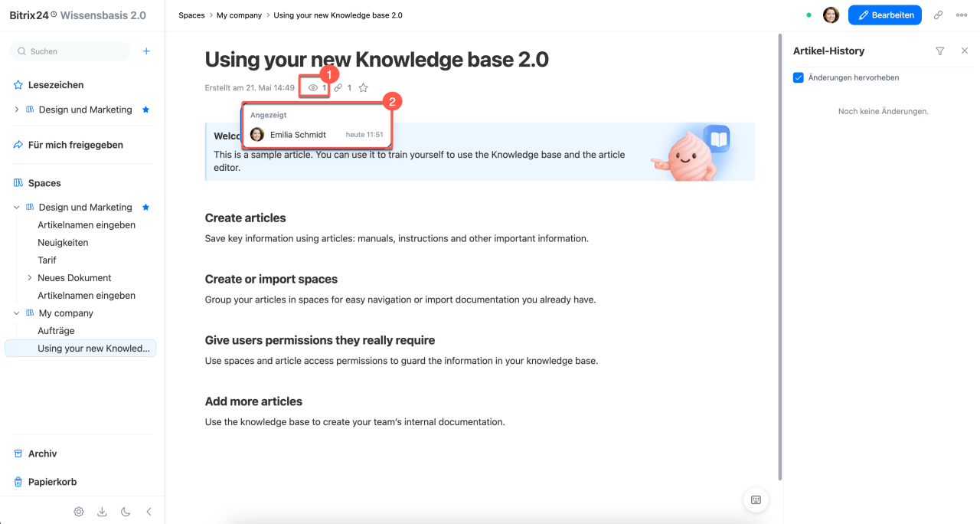Viewport: 980px width, 524px height.
Task: Expand Design und Marketing under Lesezeichen
Action: point(17,110)
